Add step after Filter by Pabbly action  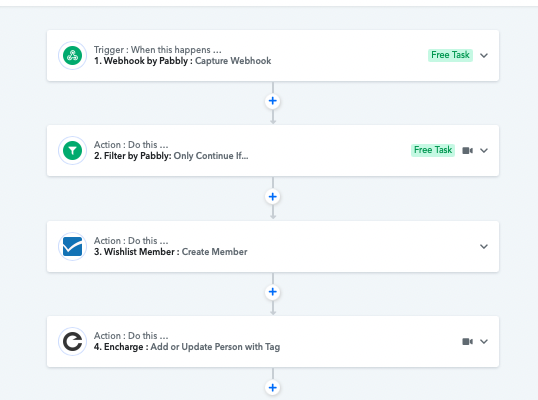(x=273, y=197)
